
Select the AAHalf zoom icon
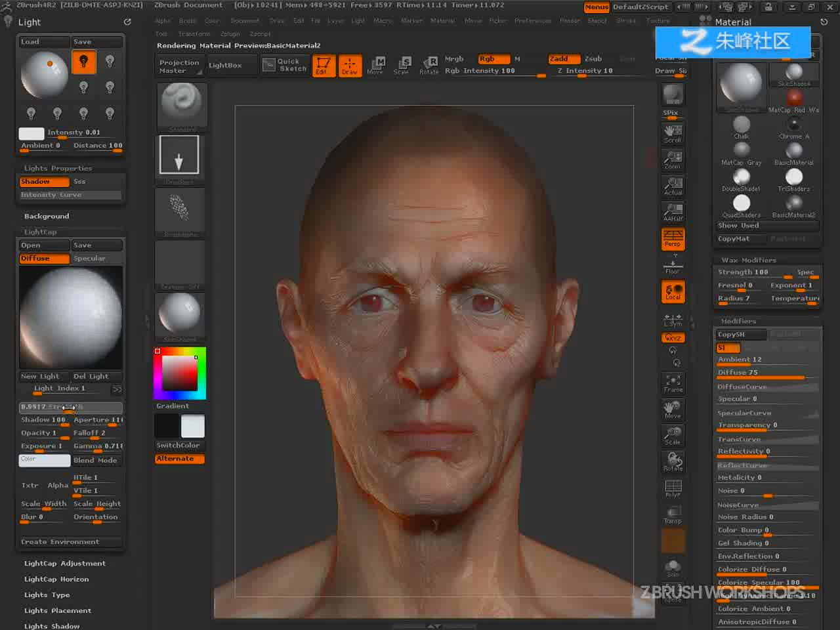pyautogui.click(x=673, y=212)
